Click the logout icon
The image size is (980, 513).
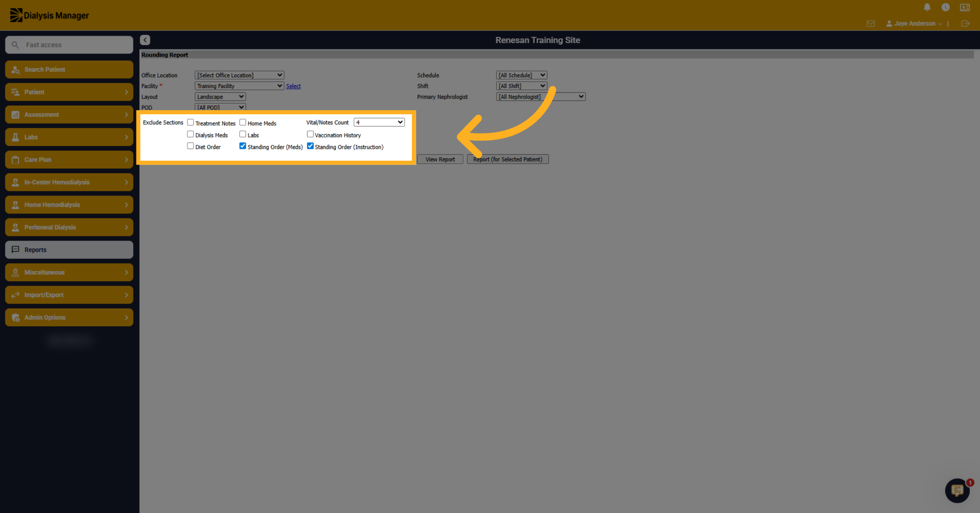[965, 24]
